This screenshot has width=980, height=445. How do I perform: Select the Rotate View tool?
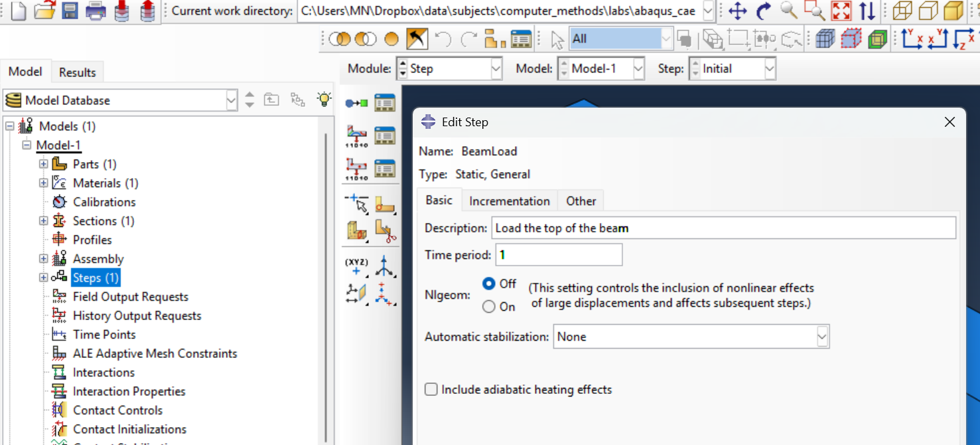click(x=763, y=11)
